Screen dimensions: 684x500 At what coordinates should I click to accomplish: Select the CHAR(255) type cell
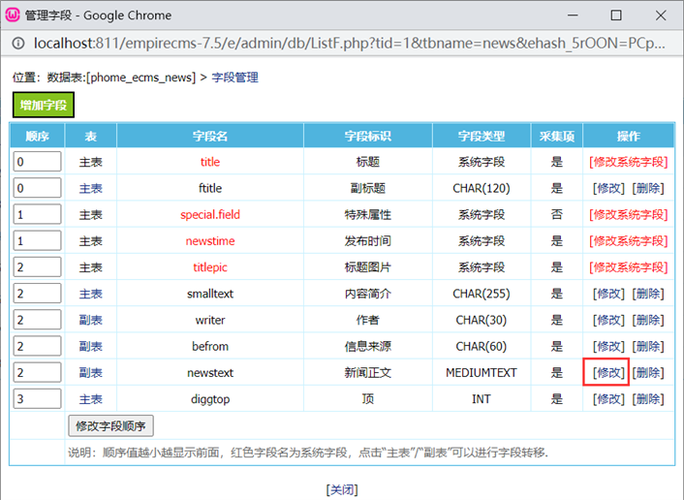tap(481, 294)
